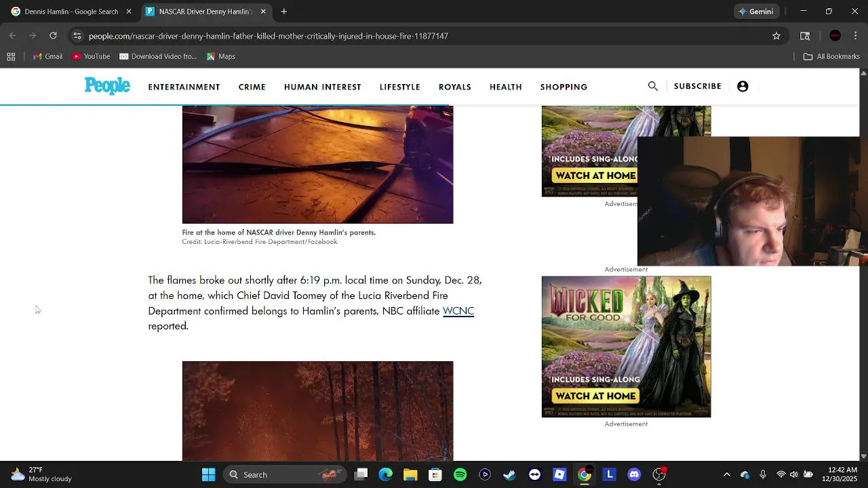Open Spotify from the taskbar

tap(460, 474)
